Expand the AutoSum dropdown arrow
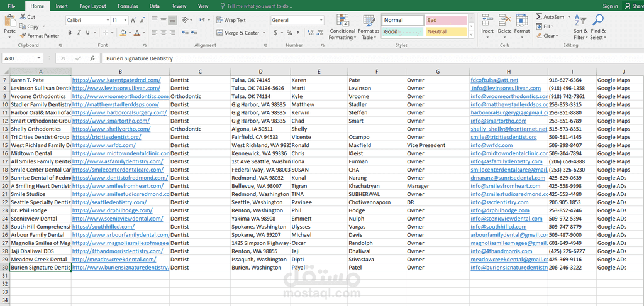Image resolution: width=644 pixels, height=306 pixels. coord(569,17)
